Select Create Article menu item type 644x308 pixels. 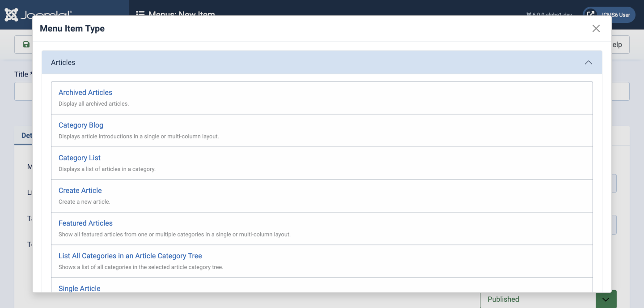[x=80, y=190]
